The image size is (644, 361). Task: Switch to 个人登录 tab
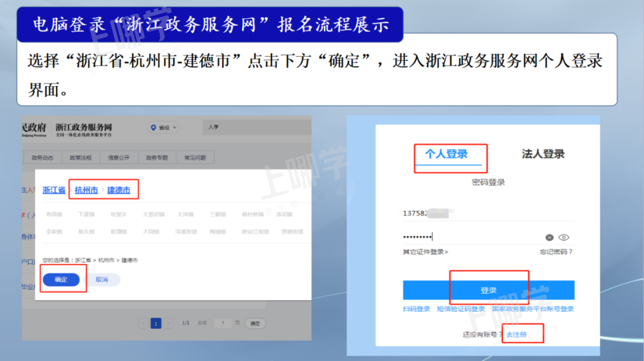[447, 154]
